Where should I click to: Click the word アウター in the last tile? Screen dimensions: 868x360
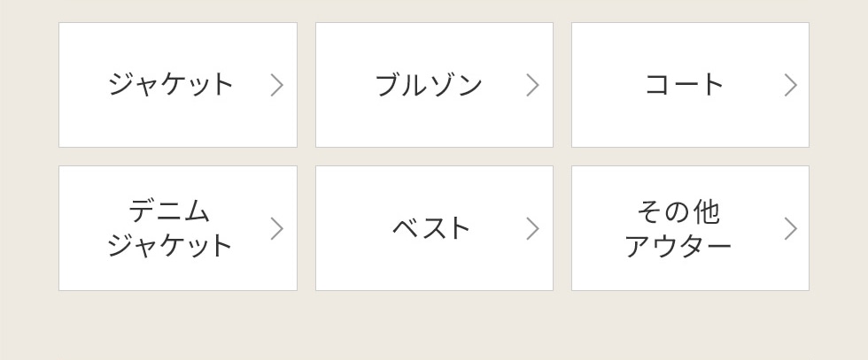[678, 246]
